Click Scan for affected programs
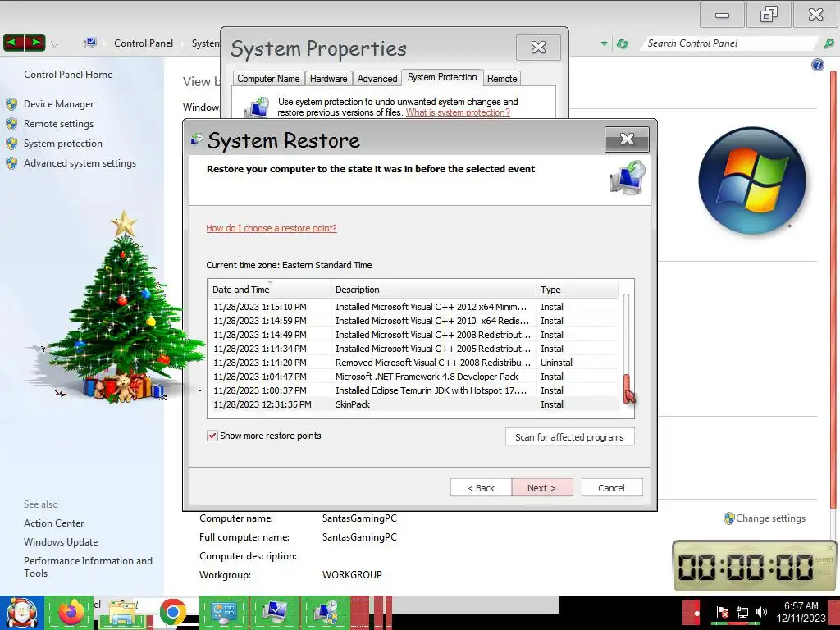This screenshot has height=630, width=840. [569, 437]
